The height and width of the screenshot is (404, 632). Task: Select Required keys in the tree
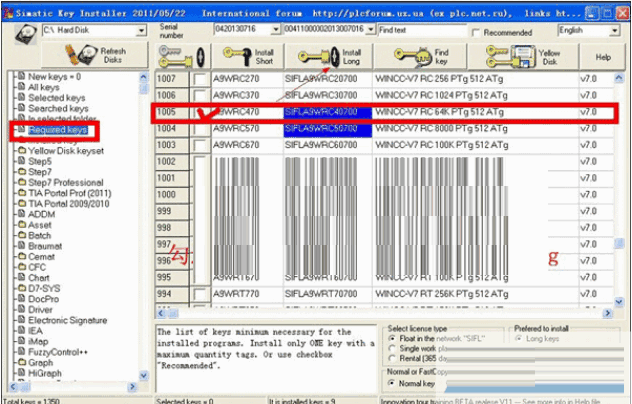pos(57,130)
